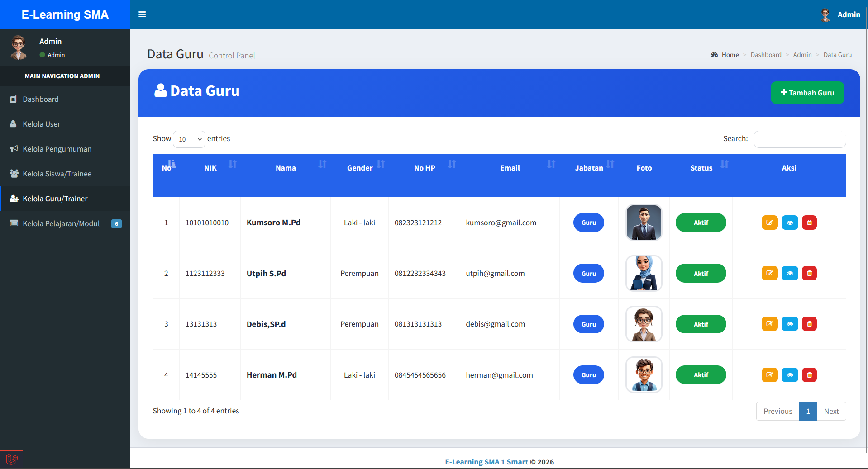Click edit icon for Kumsoro M.Pd

click(769, 223)
